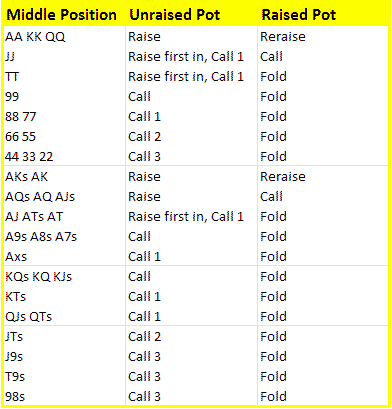This screenshot has width=392, height=409.
Task: Select the AJ ATs AT cell
Action: coord(64,217)
